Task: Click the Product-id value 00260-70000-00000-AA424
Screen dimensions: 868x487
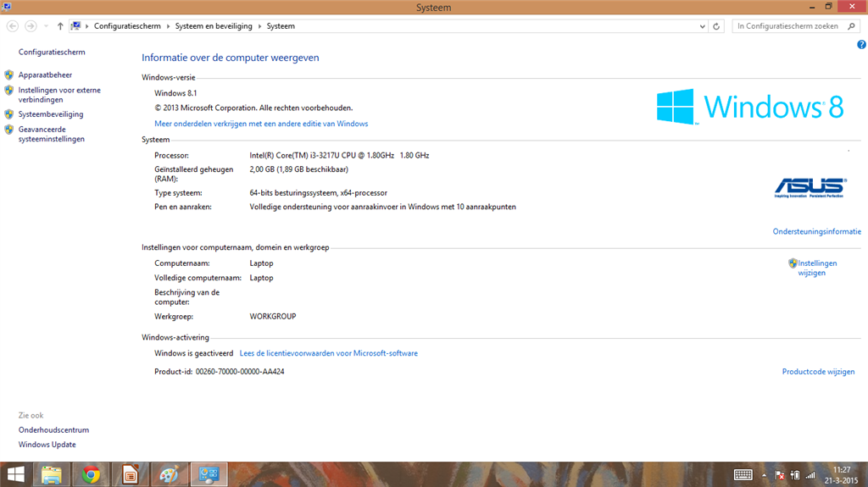Action: click(240, 371)
